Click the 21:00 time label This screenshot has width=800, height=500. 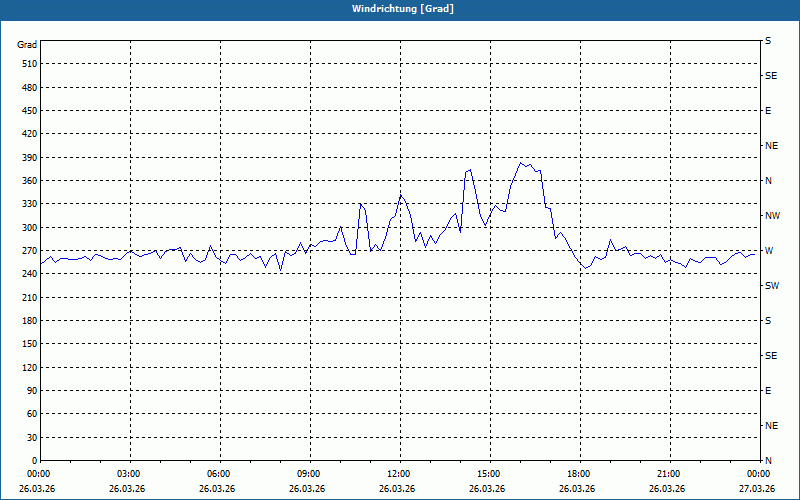pyautogui.click(x=670, y=474)
